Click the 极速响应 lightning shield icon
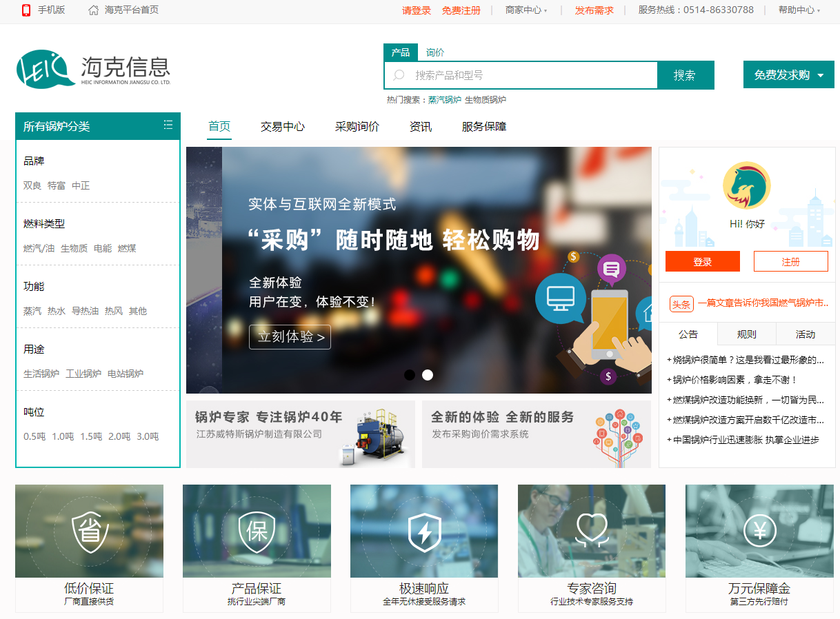This screenshot has width=840, height=619. (x=424, y=531)
